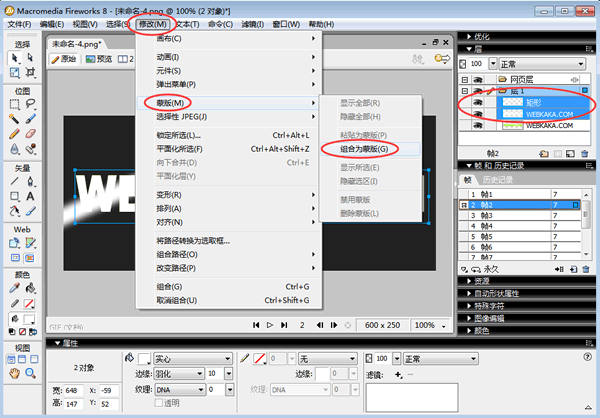
Task: Select the Hotspot tool
Action: pyautogui.click(x=15, y=243)
